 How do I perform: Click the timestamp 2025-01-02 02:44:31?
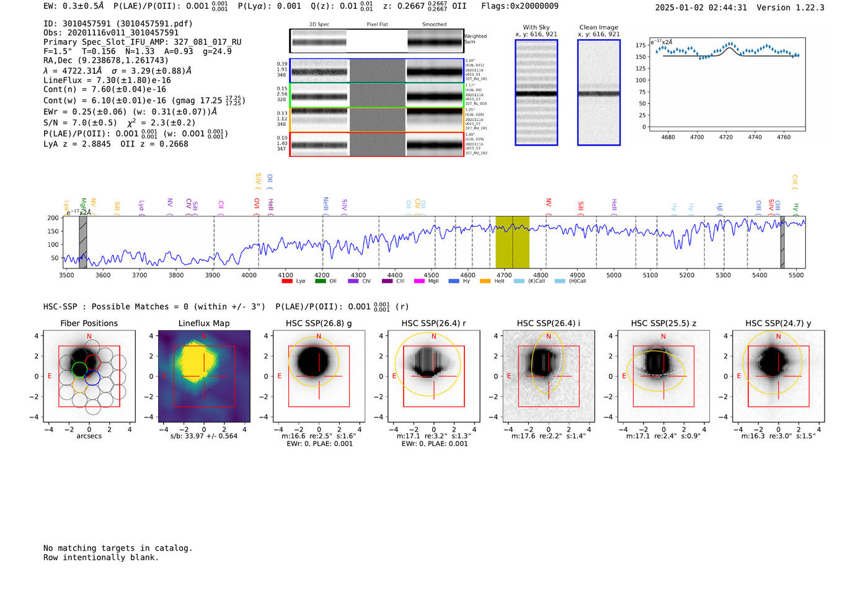701,7
